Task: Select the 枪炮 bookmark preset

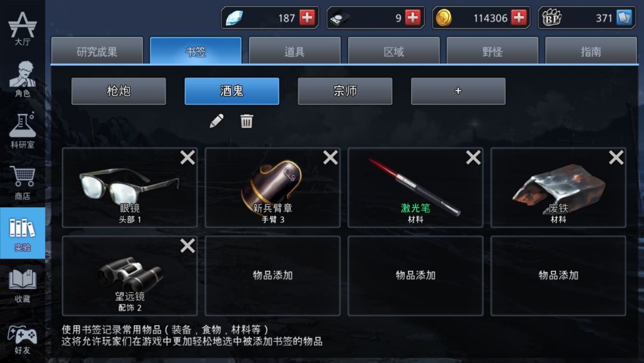Action: click(x=119, y=91)
